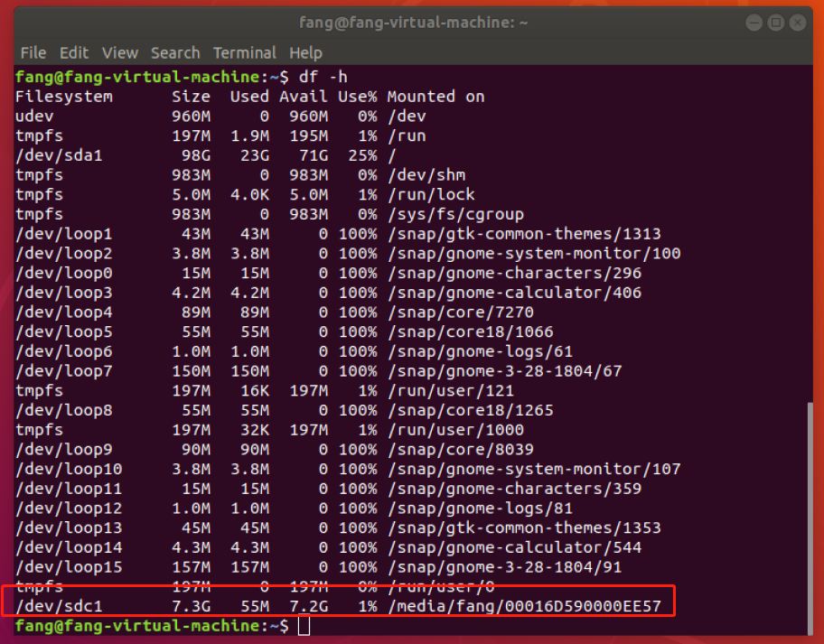Click '/snap/gtk-common-themes/1353' path

click(524, 527)
